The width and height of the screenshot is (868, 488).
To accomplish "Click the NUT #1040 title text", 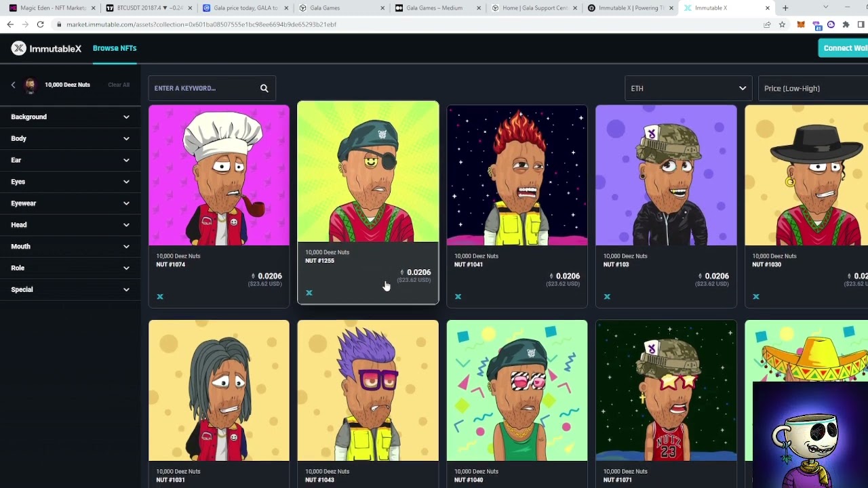I will [x=469, y=480].
